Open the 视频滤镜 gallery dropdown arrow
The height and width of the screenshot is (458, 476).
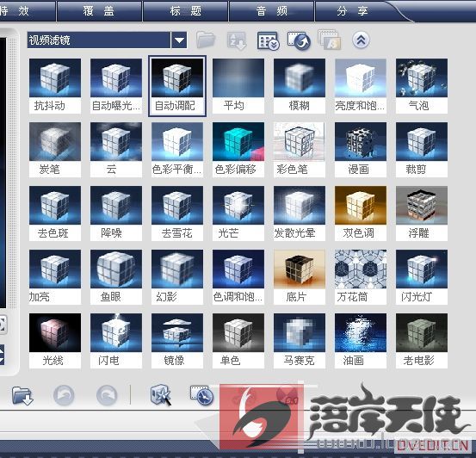(179, 40)
